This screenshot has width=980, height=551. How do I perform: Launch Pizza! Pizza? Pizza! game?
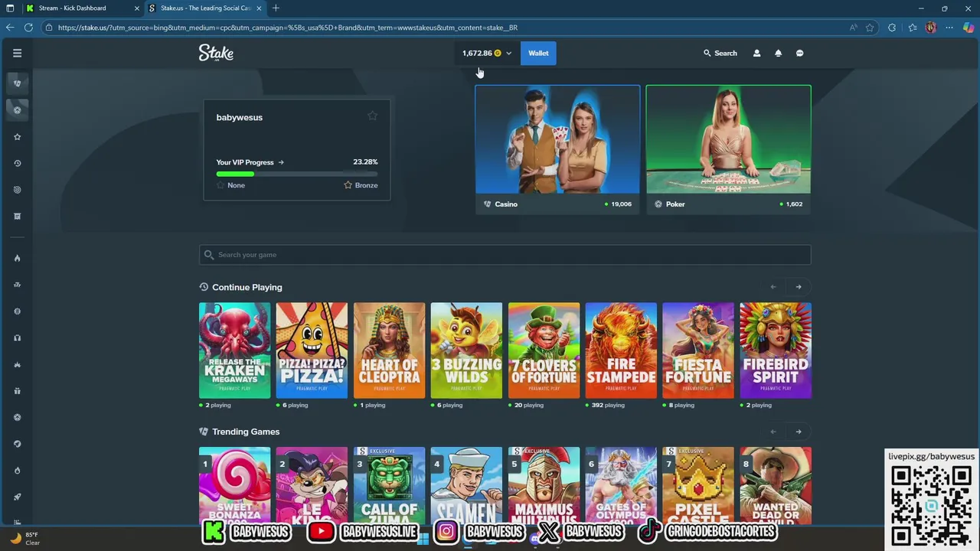click(x=312, y=350)
